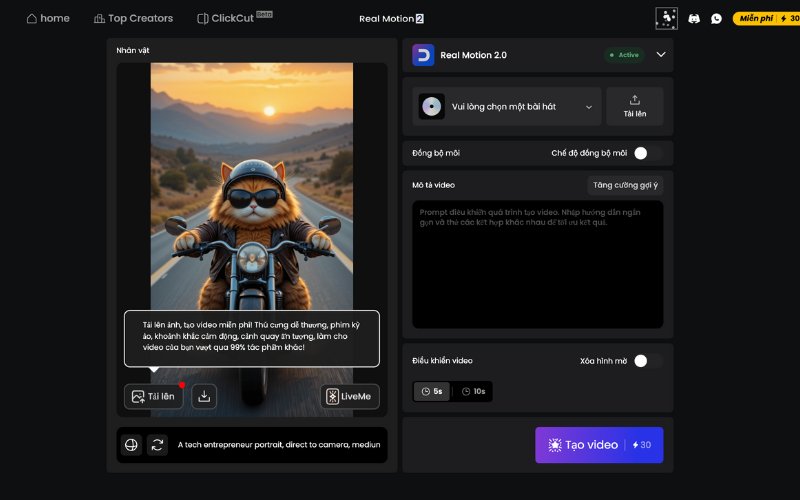The height and width of the screenshot is (500, 800).
Task: Click the refresh prompt icon
Action: [x=157, y=445]
